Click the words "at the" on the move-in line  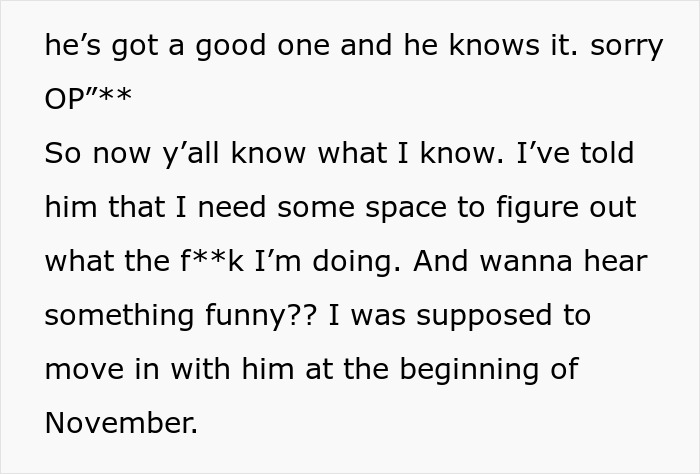(321, 369)
